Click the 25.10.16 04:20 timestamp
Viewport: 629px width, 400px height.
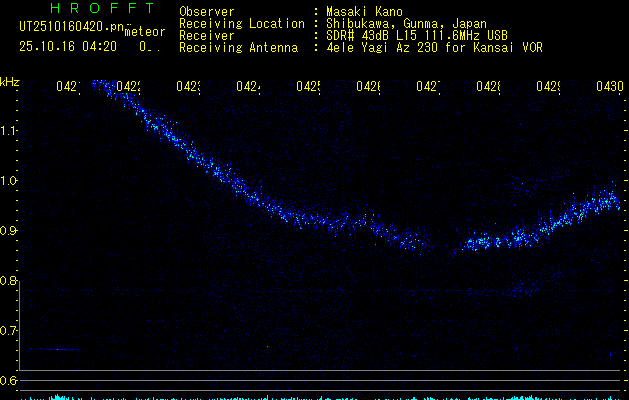(x=68, y=46)
